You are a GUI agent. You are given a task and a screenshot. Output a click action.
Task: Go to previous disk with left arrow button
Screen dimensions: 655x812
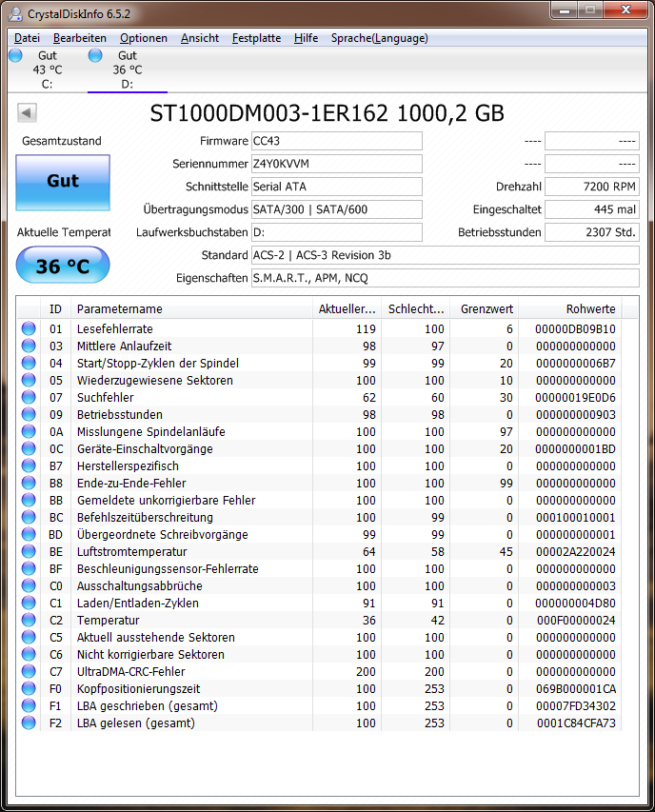(27, 112)
